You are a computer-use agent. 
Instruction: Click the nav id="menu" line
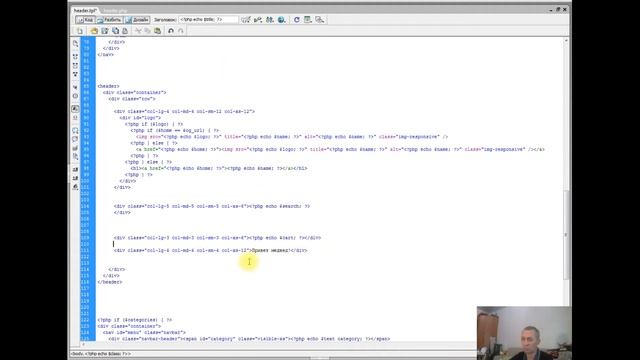pos(144,333)
